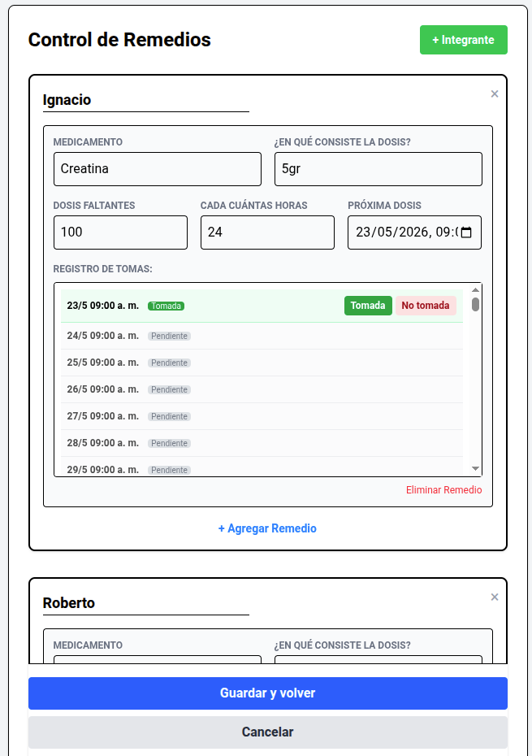
Task: Focus the Medicamento field containing Creatina
Action: click(x=158, y=169)
